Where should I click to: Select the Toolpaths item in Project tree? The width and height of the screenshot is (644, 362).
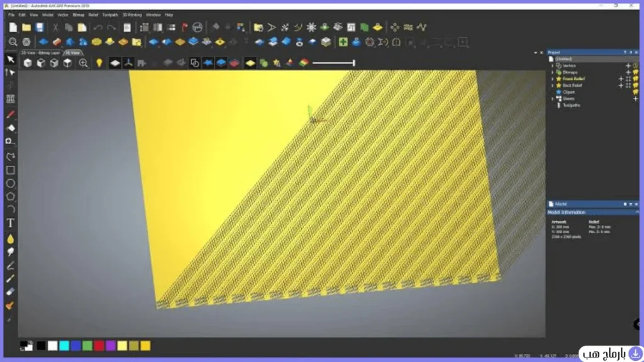[x=571, y=106]
